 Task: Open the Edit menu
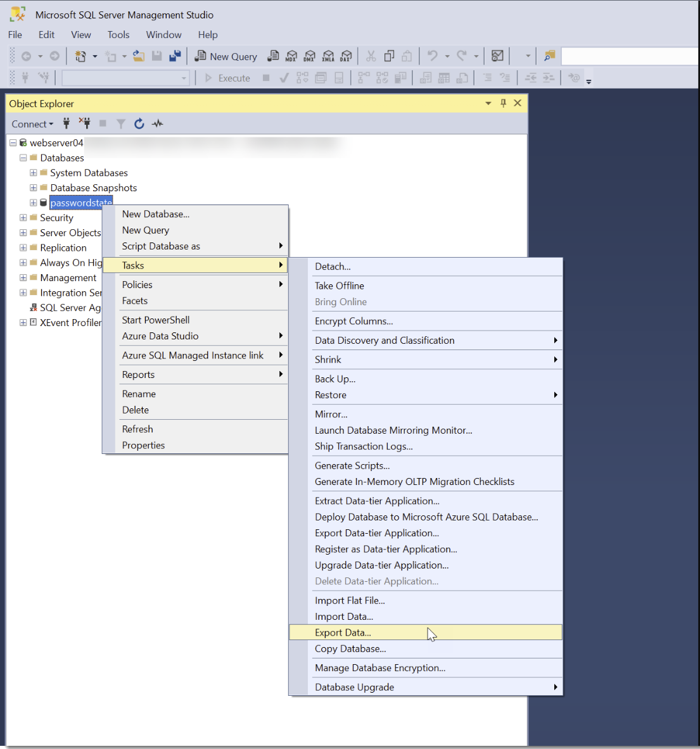[46, 34]
